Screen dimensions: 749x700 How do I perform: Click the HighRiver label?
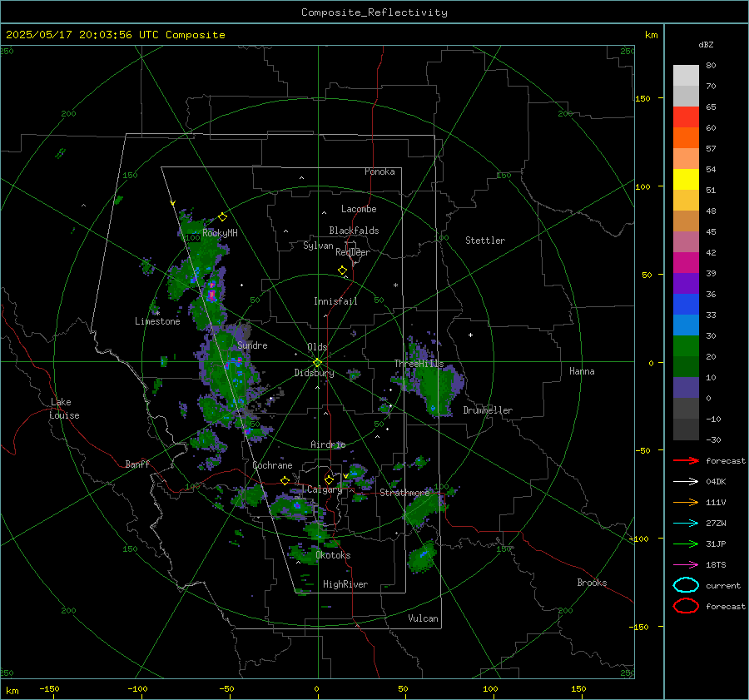(345, 584)
